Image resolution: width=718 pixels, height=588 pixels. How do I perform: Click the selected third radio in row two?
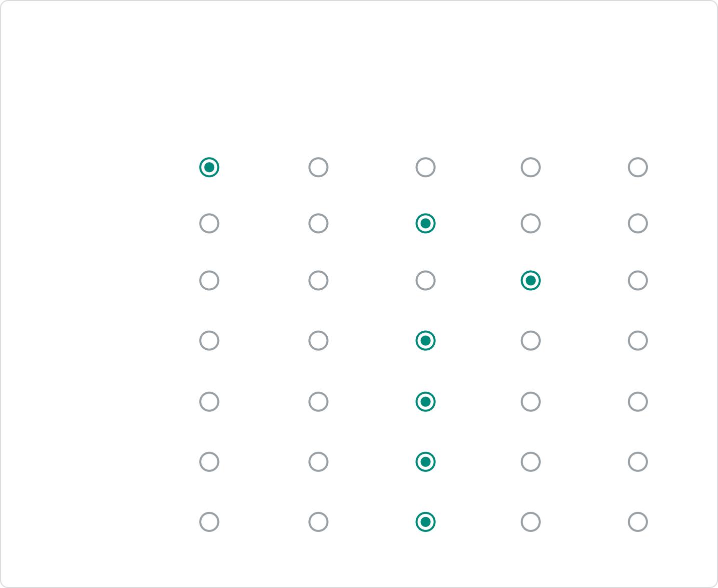pos(425,223)
